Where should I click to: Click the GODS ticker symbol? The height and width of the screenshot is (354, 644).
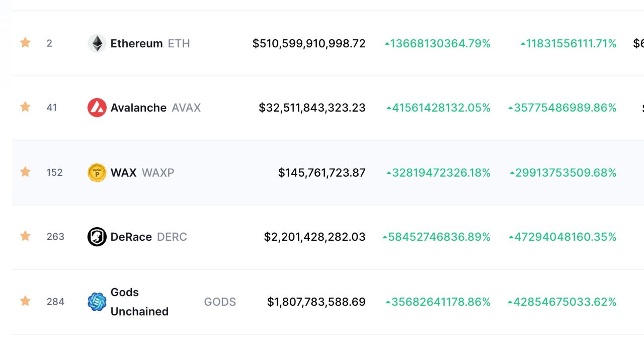pyautogui.click(x=220, y=302)
